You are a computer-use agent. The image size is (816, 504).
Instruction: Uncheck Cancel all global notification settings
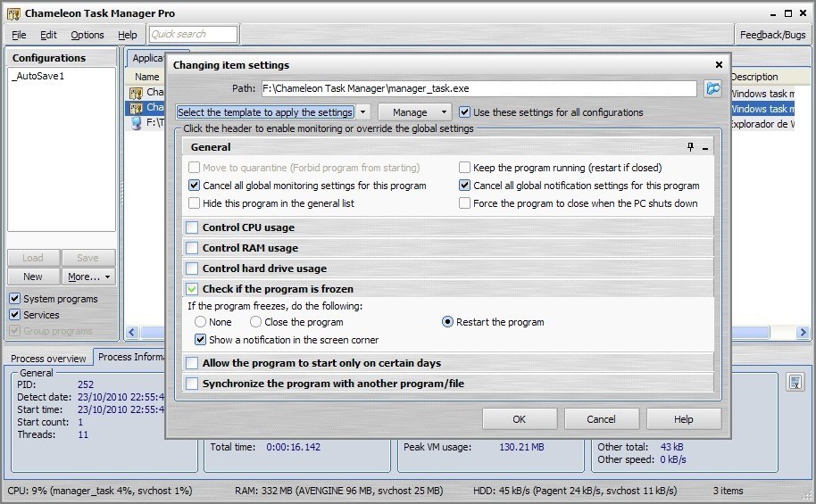click(464, 186)
